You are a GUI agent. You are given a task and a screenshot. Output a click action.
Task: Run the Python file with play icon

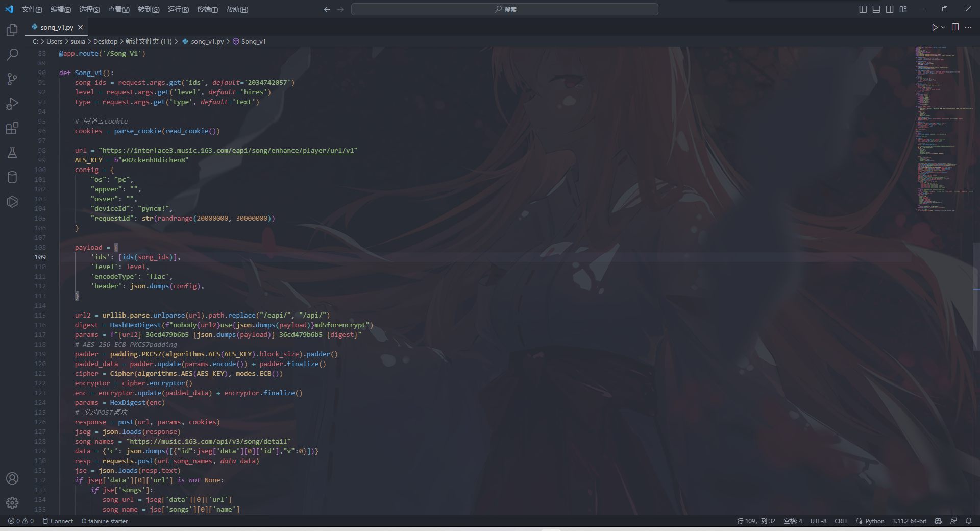tap(934, 27)
